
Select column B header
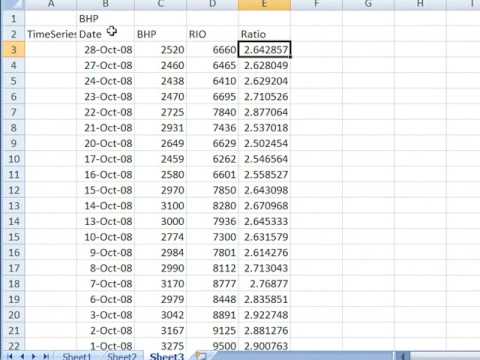(106, 4)
